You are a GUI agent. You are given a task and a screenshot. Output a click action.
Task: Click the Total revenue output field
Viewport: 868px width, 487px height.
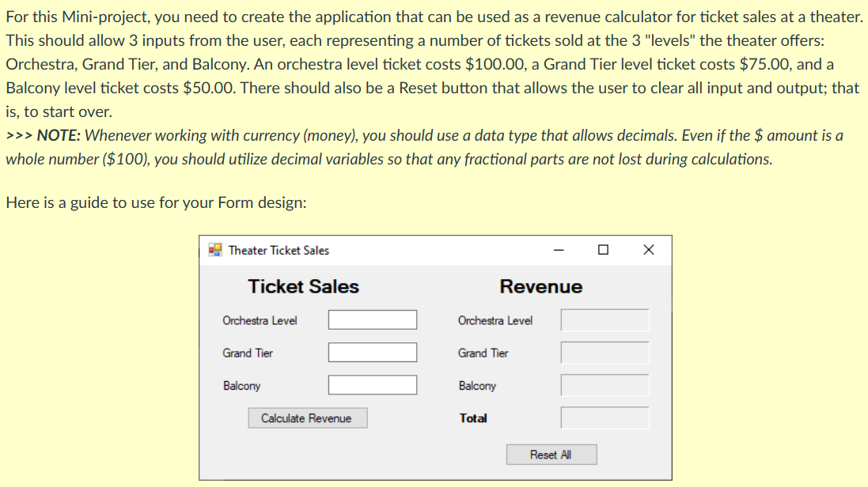coord(604,417)
